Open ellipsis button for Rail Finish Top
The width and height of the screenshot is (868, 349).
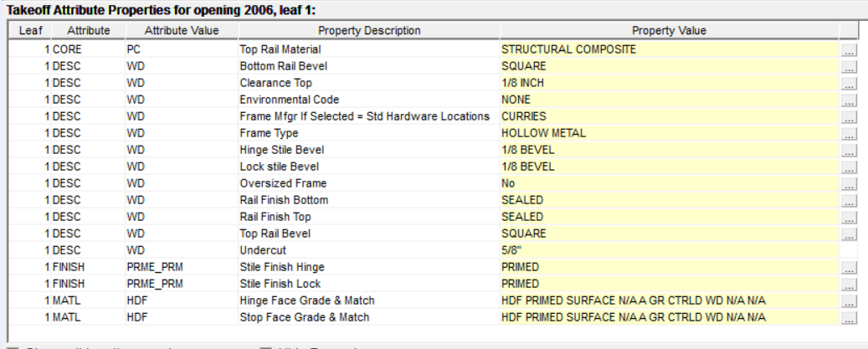pos(850,218)
